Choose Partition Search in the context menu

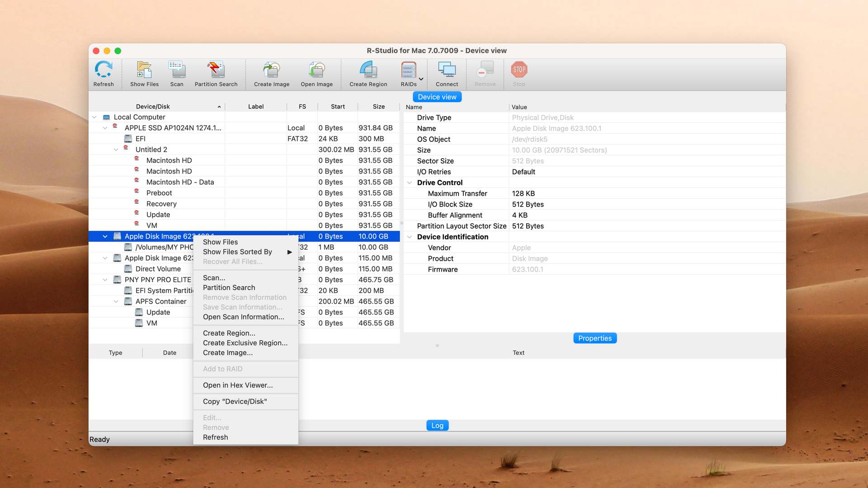coord(245,287)
